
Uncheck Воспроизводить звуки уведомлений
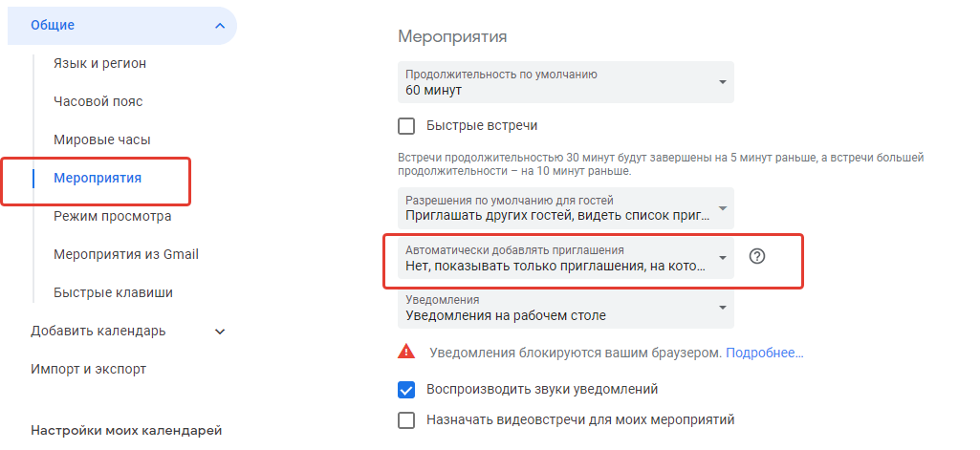pos(406,389)
